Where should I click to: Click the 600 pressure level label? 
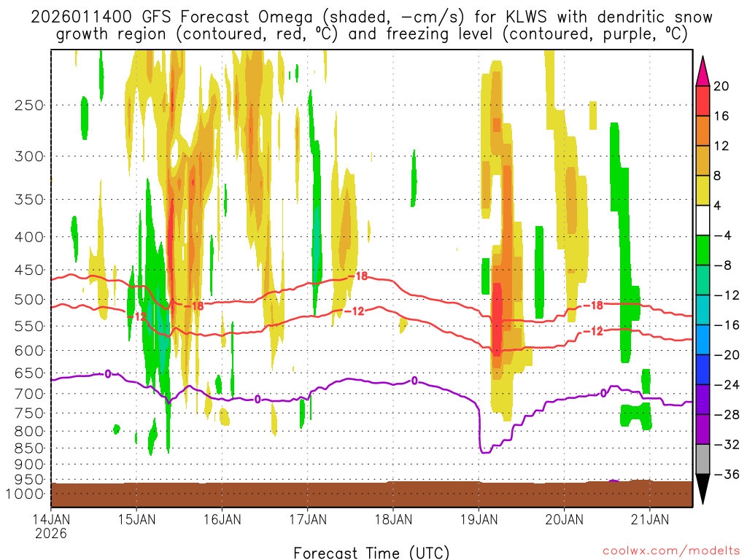click(x=29, y=351)
